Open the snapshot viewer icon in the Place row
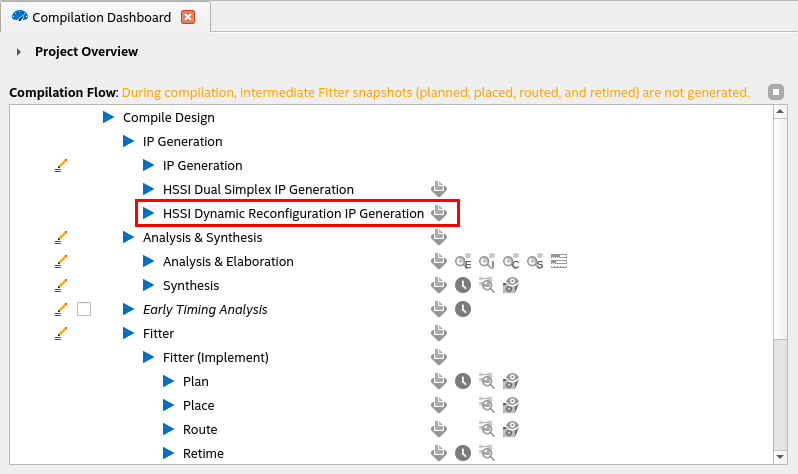The image size is (798, 474). point(511,405)
